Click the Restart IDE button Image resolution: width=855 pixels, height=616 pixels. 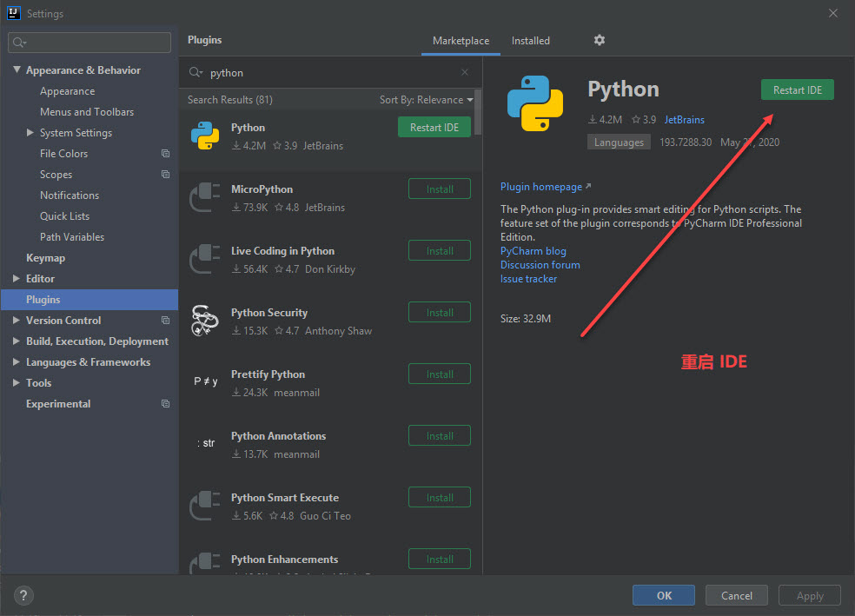tap(797, 89)
